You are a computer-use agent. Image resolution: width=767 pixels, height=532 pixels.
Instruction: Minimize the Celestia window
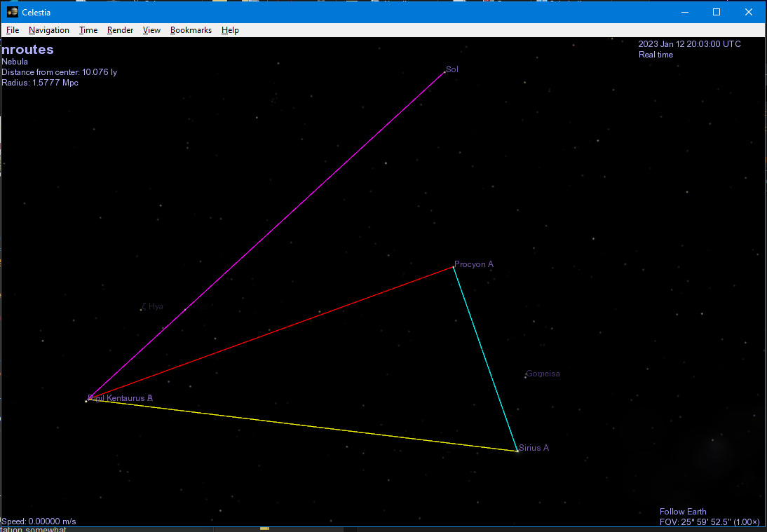(684, 12)
